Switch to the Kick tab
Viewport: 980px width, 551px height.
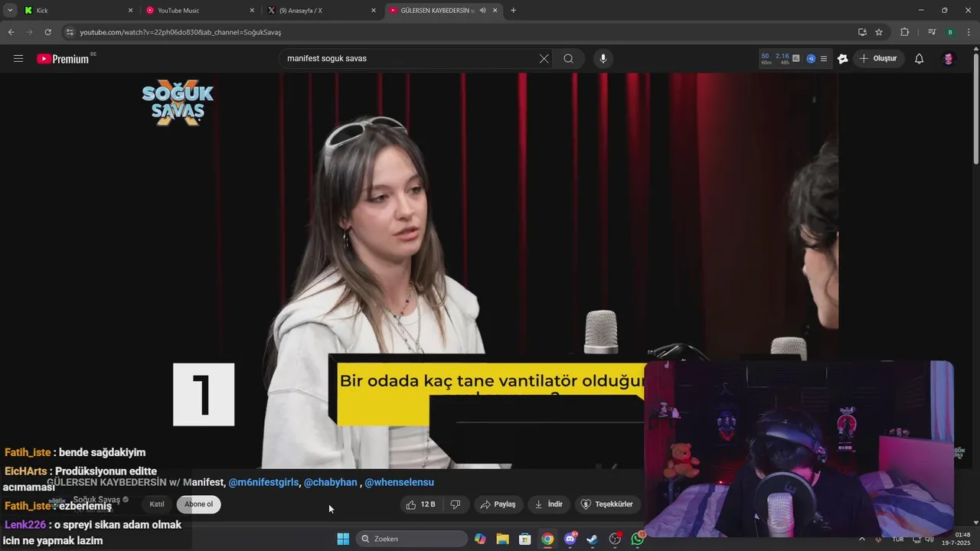77,11
